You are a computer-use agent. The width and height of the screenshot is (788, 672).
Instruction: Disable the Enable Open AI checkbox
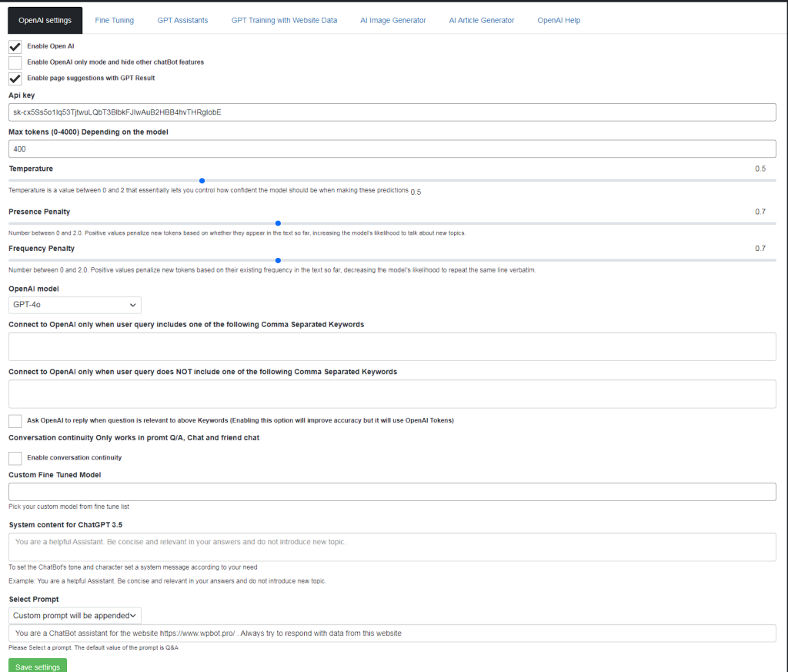click(x=15, y=46)
